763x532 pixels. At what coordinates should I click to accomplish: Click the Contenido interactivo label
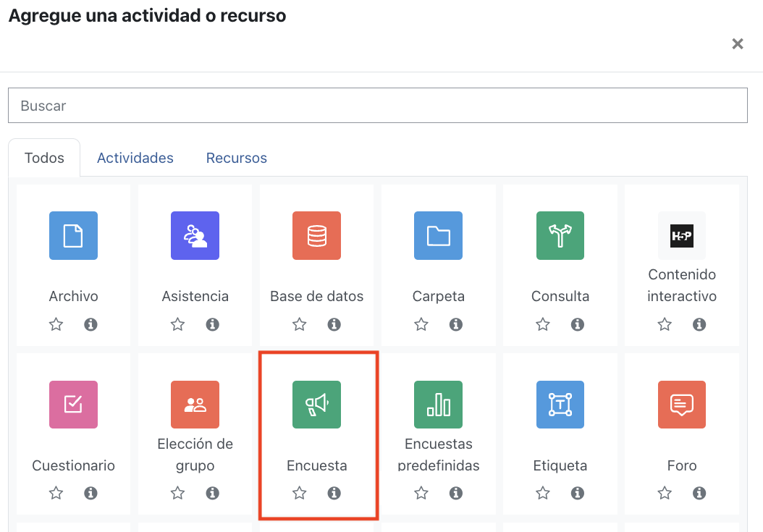(x=682, y=285)
